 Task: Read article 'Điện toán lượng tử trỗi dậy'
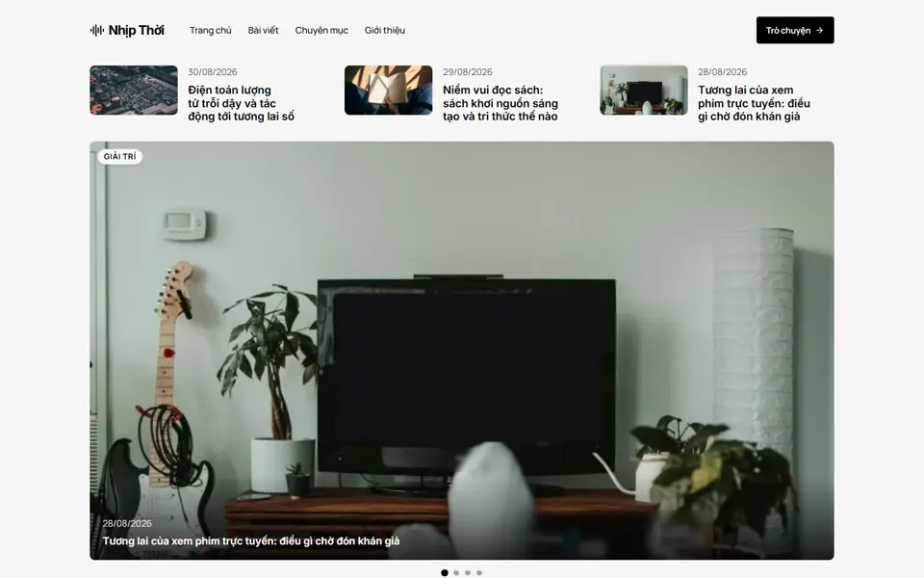pos(241,103)
